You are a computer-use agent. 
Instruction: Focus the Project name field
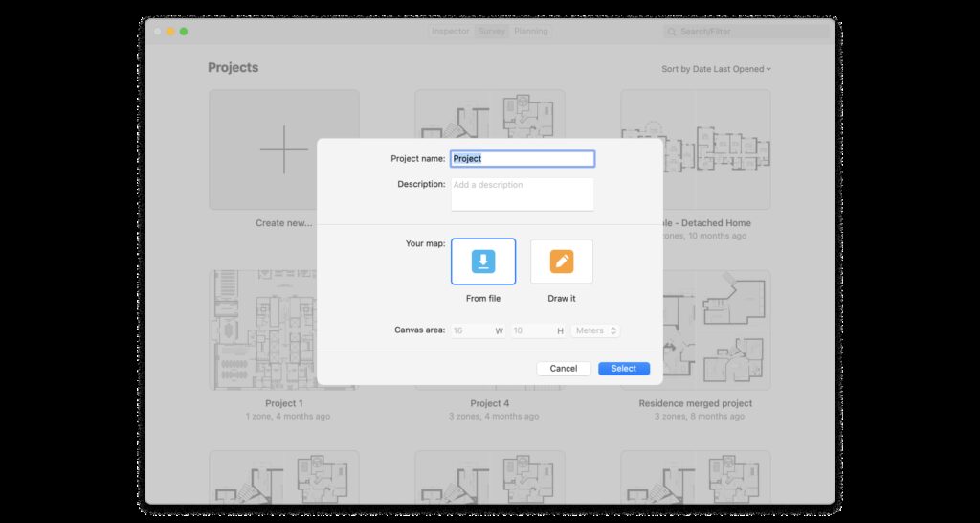click(523, 159)
